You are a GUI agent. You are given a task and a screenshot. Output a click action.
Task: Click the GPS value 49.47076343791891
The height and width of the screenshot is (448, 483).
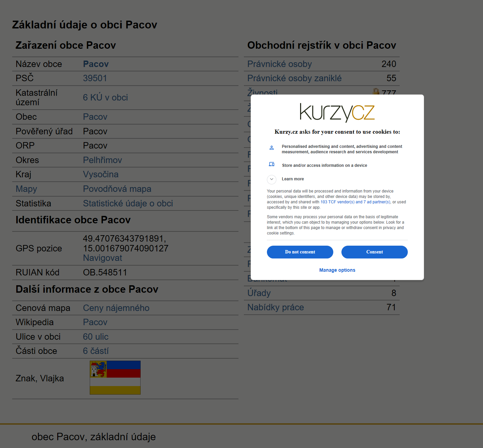pos(124,239)
